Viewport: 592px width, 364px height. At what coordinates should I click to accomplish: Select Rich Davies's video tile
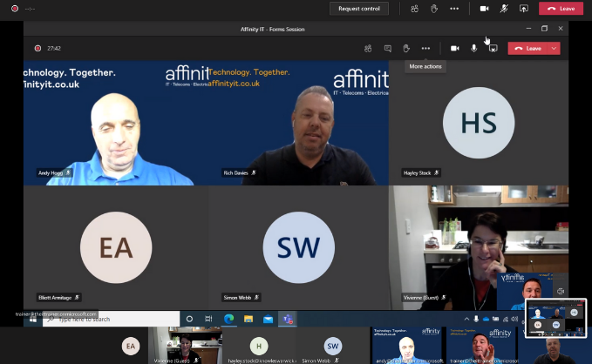pyautogui.click(x=298, y=123)
